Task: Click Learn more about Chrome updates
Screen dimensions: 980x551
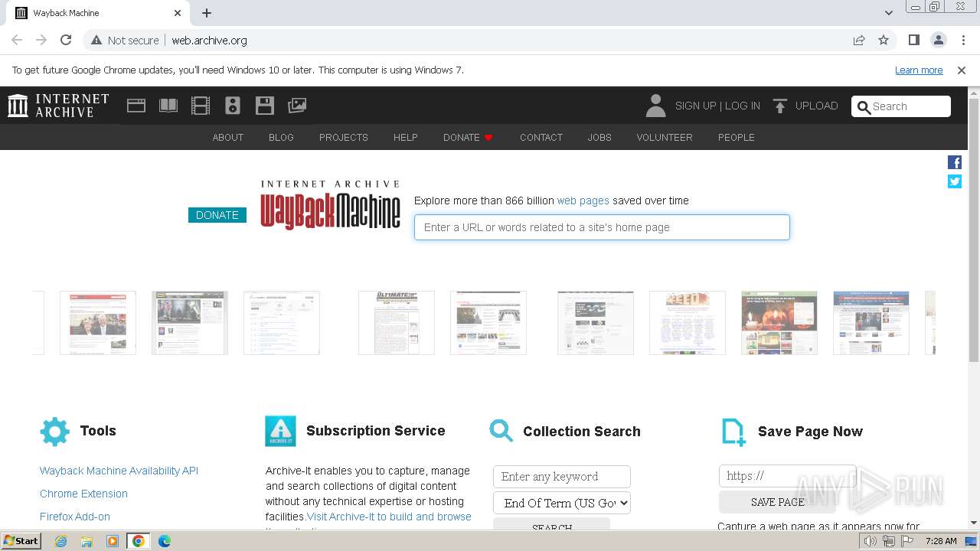Action: tap(919, 70)
